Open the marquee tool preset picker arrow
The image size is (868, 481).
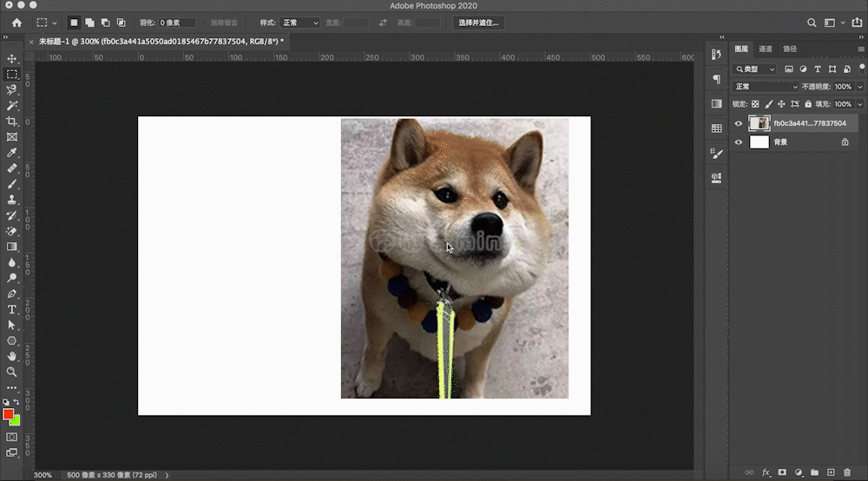pos(54,23)
